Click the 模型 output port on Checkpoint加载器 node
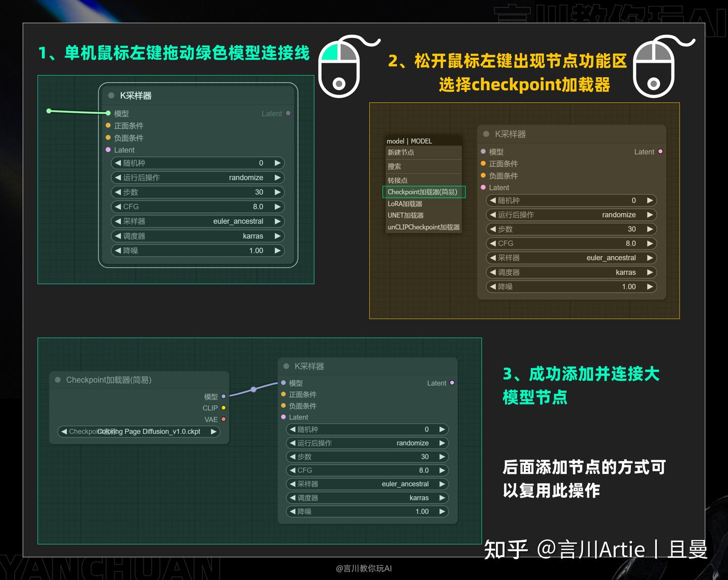The height and width of the screenshot is (580, 728). [223, 396]
